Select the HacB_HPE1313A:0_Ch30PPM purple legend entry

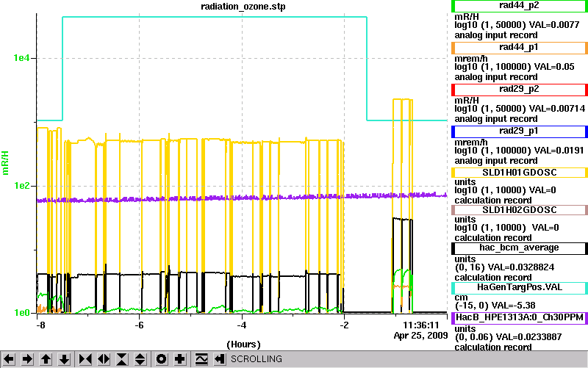coord(520,318)
